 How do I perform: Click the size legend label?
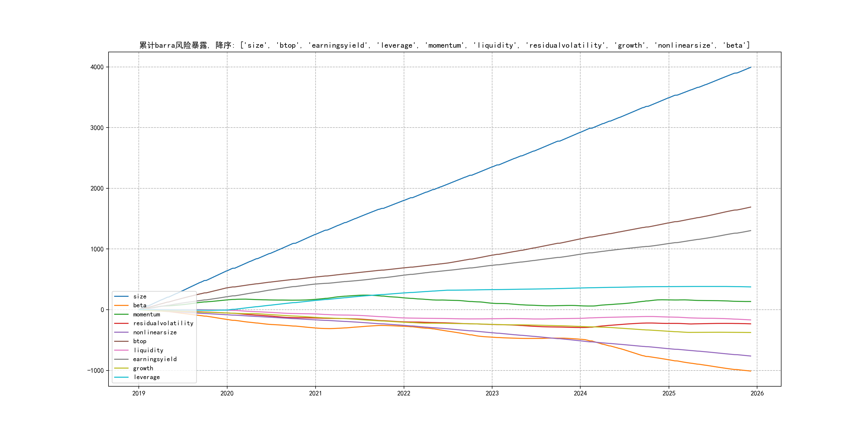(140, 297)
